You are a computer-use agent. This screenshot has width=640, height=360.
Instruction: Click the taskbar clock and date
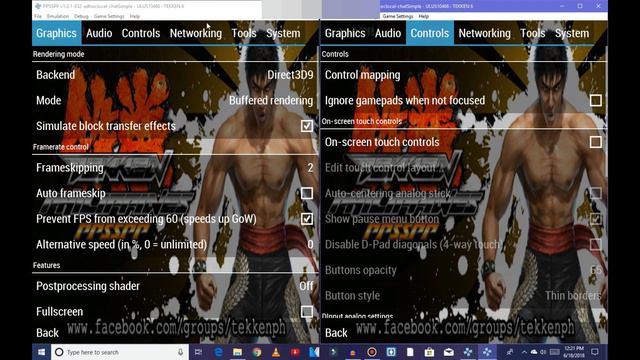pos(574,352)
